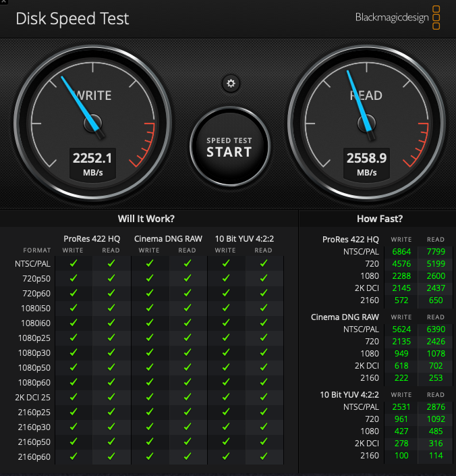
Task: Click 2160p50 Cinema DNG RAW read checkmark
Action: coord(188,442)
